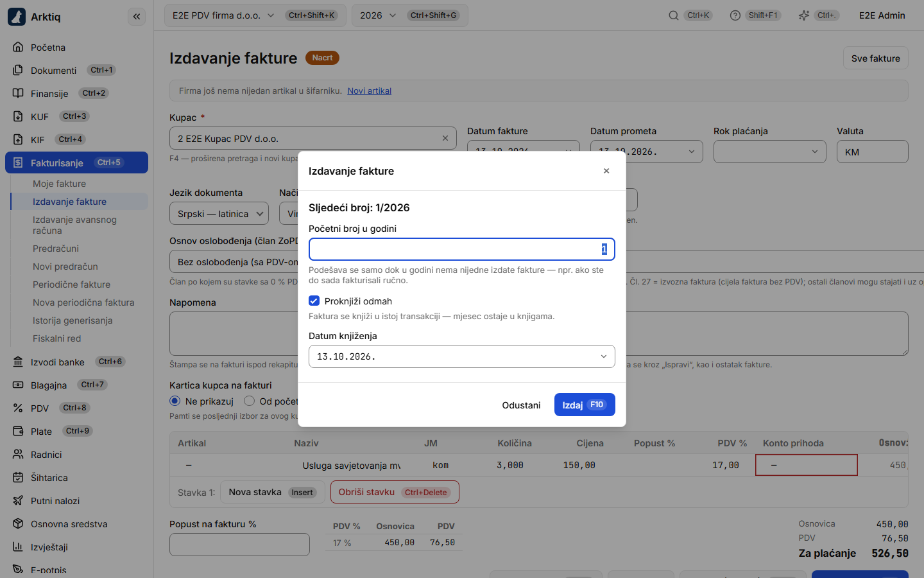Click the Izdaj button in dialog
The image size is (924, 578).
[585, 405]
